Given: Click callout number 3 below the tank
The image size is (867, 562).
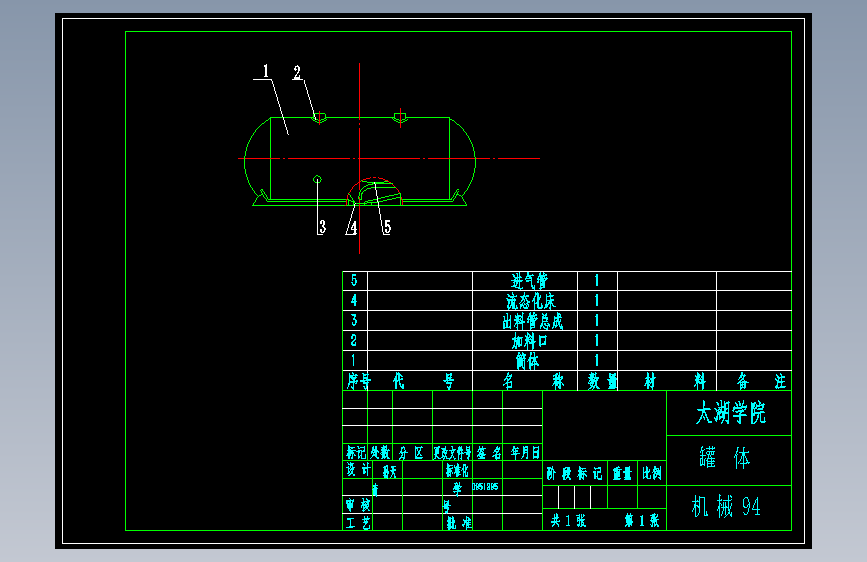Looking at the screenshot, I should (x=322, y=227).
